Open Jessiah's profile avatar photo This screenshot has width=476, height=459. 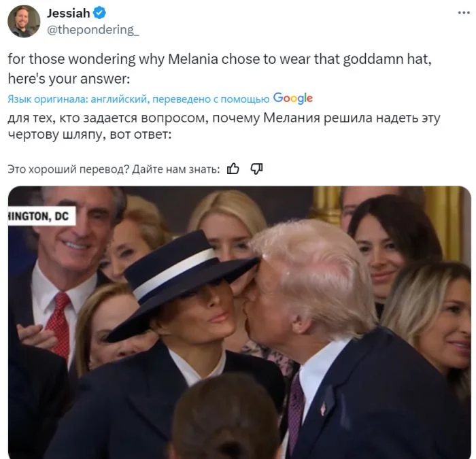(24, 21)
